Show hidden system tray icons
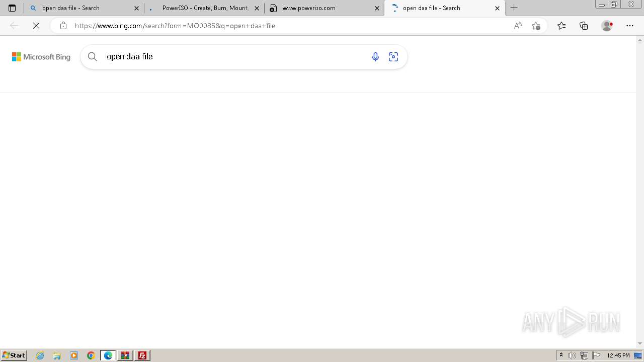This screenshot has height=362, width=644. (x=561, y=355)
